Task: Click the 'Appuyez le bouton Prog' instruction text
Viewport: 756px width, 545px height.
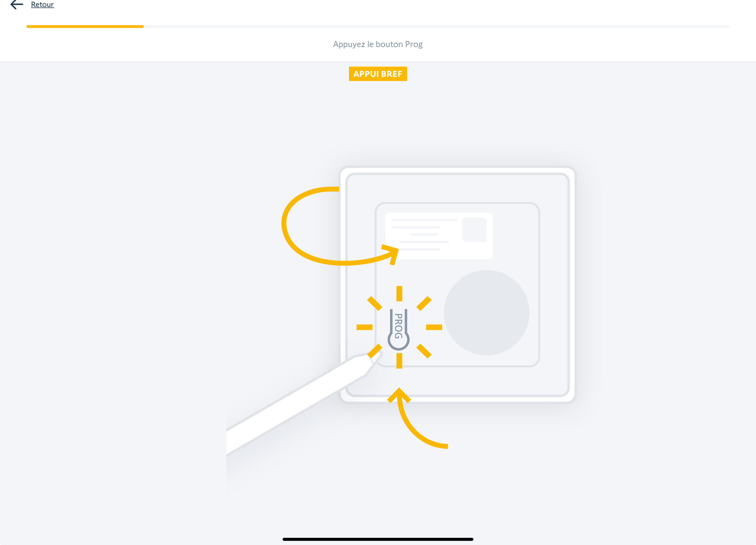Action: (x=378, y=44)
